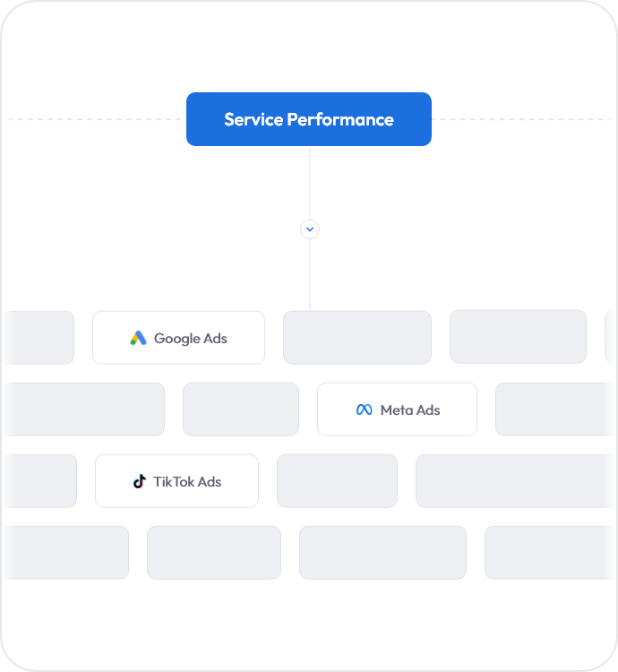Click the TikTok music note logo icon
This screenshot has height=672, width=618.
[x=140, y=481]
